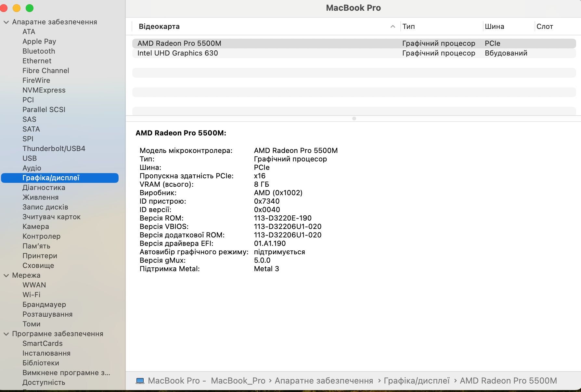
Task: Click MacBook_Pro in the path bar
Action: pyautogui.click(x=238, y=381)
